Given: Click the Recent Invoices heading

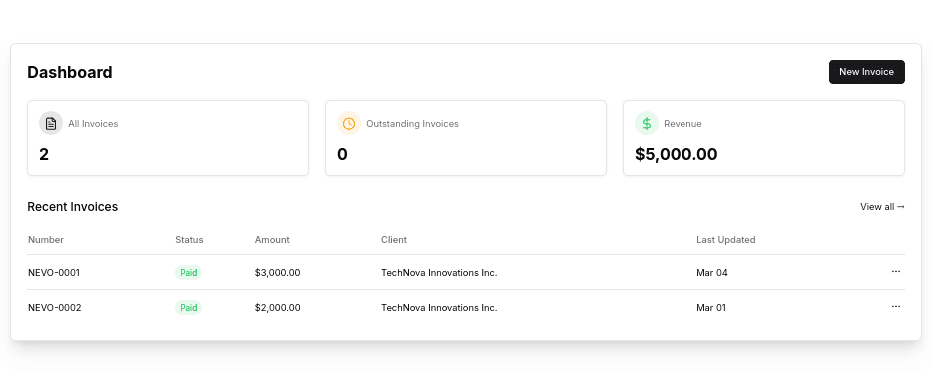Looking at the screenshot, I should click(73, 206).
